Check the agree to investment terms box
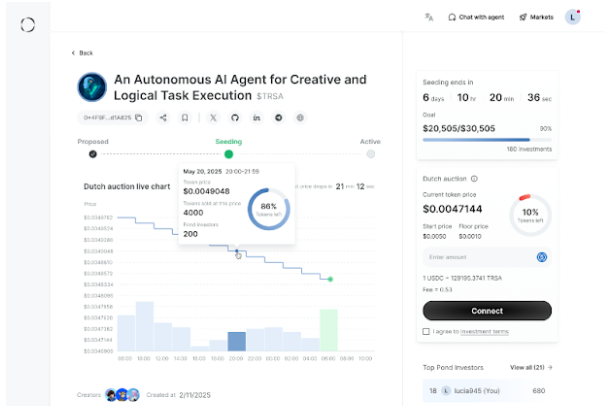This screenshot has height=406, width=605. tap(426, 332)
